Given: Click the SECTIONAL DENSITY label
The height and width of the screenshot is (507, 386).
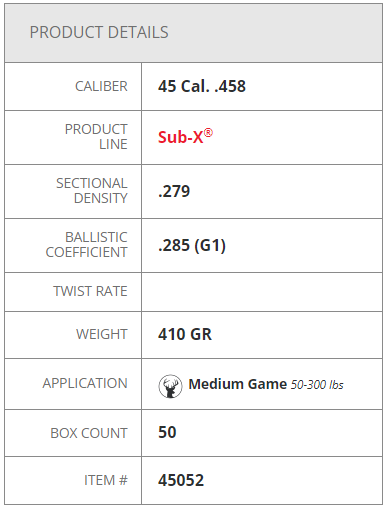Looking at the screenshot, I should [92, 191].
